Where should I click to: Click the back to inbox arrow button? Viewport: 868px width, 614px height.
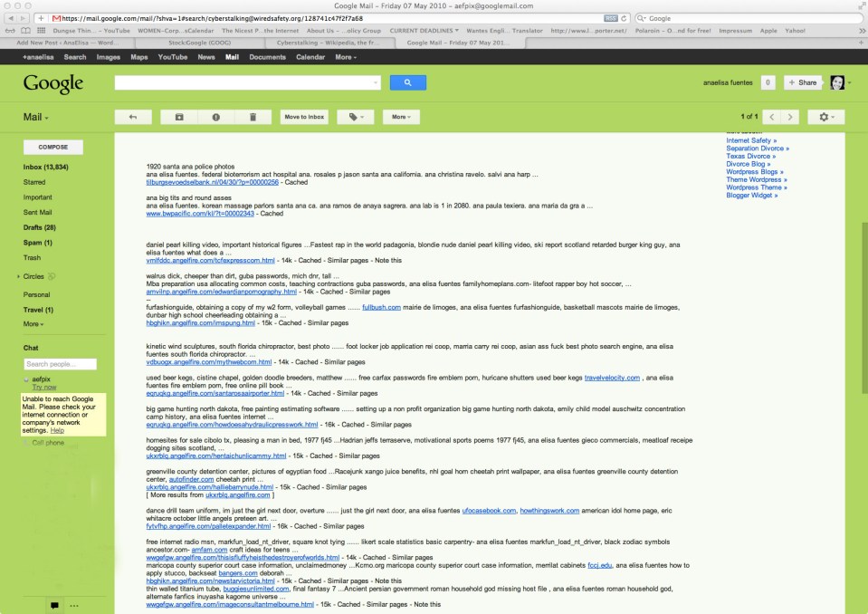point(133,117)
